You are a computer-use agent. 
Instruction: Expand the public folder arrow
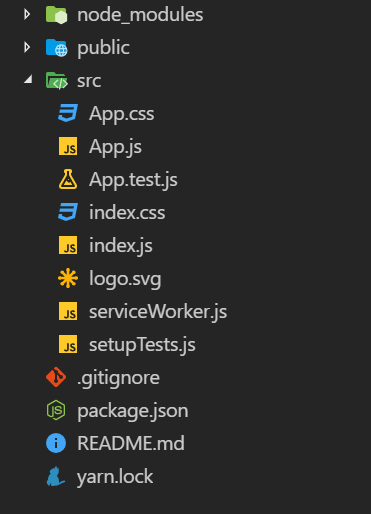[x=27, y=47]
